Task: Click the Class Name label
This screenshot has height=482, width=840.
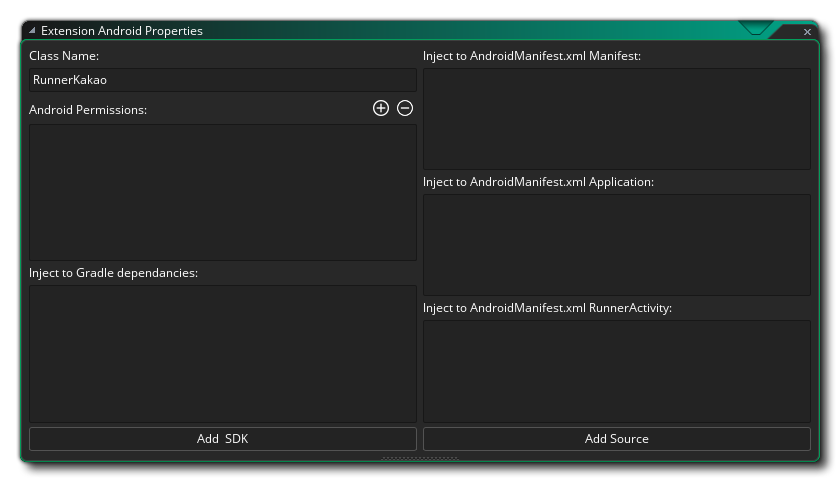Action: click(x=64, y=56)
